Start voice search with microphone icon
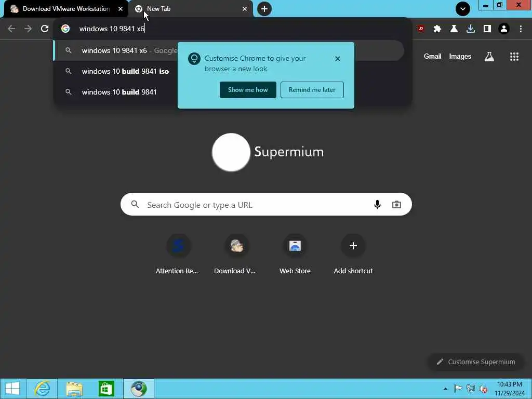 coord(377,204)
